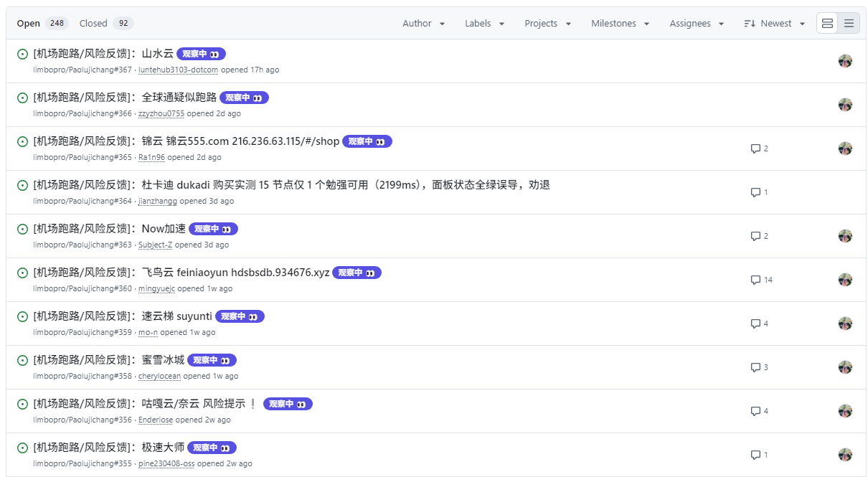Image resolution: width=868 pixels, height=477 pixels.
Task: Click 观察中 label on 速云梯 suyunti issue
Action: [240, 316]
